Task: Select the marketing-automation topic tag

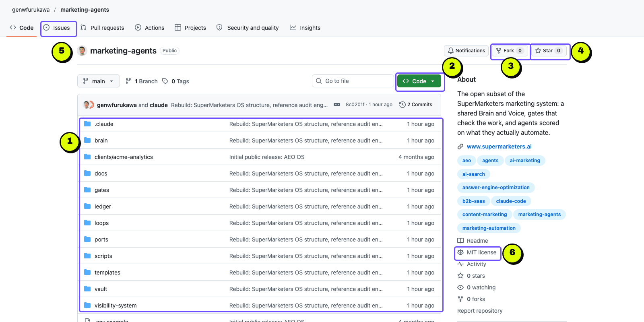Action: (489, 228)
